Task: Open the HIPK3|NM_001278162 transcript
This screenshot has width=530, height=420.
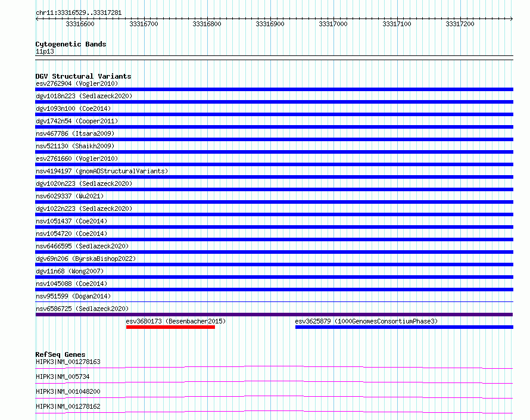Action: (x=68, y=406)
